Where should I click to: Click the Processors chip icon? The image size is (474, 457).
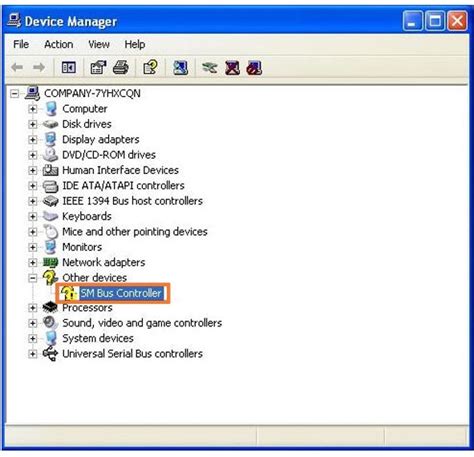click(50, 307)
